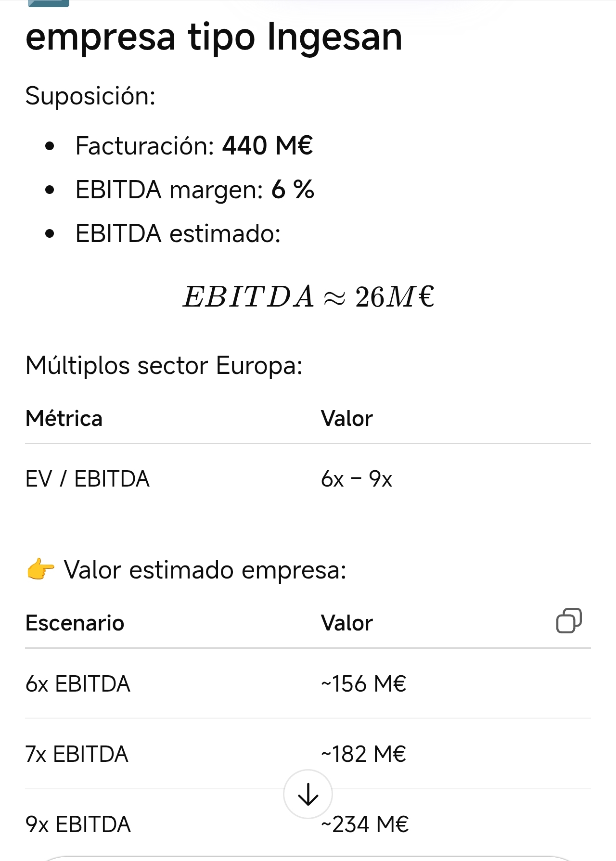Click the "EBITDA margen: 6 %" bullet
The image size is (616, 861).
coord(194,190)
